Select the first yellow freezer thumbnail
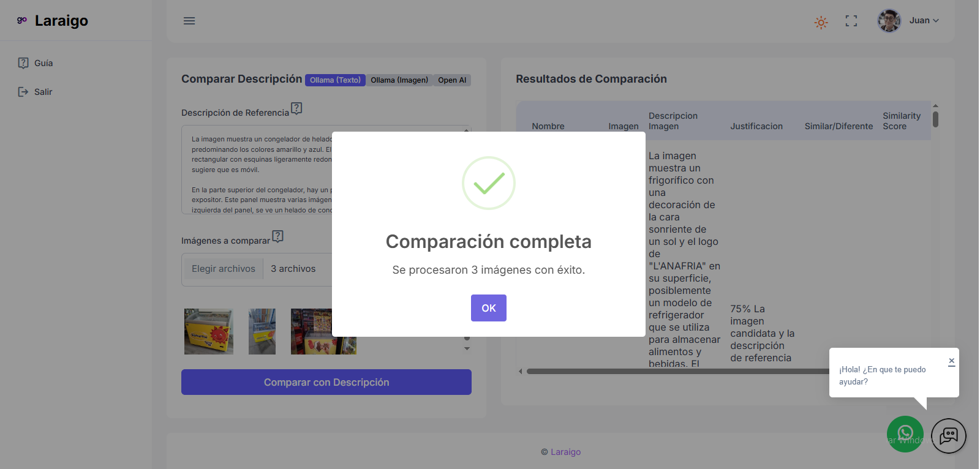 click(209, 331)
